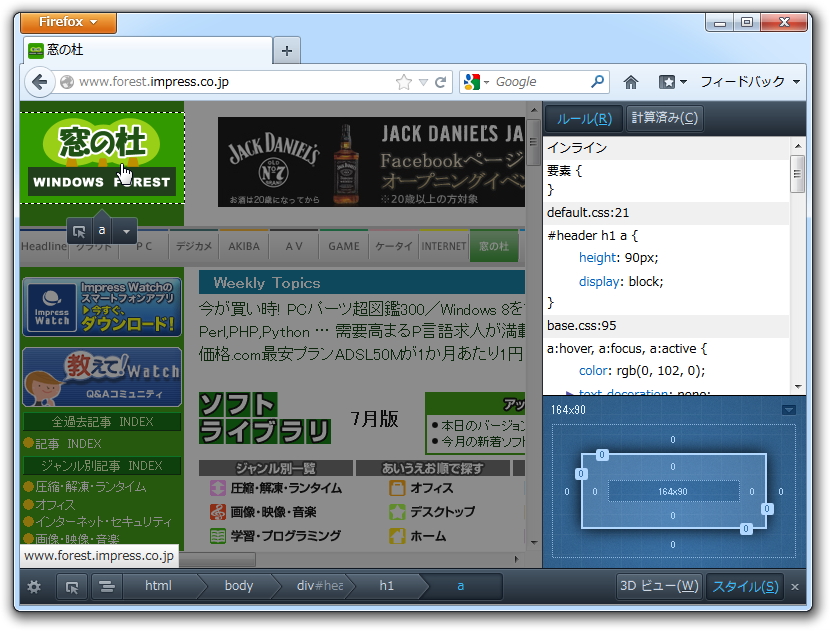Expand the text-decoration property triangle
The width and height of the screenshot is (830, 631).
tap(570, 393)
